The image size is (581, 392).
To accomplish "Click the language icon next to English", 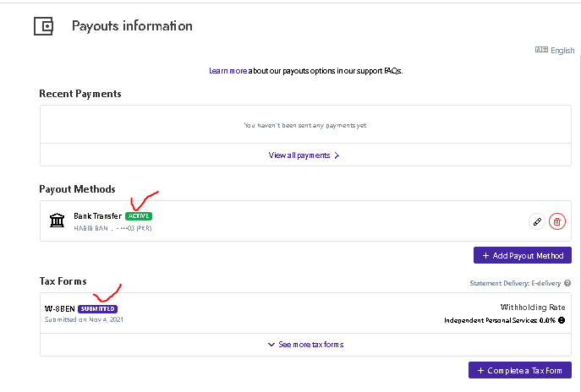I will 541,50.
